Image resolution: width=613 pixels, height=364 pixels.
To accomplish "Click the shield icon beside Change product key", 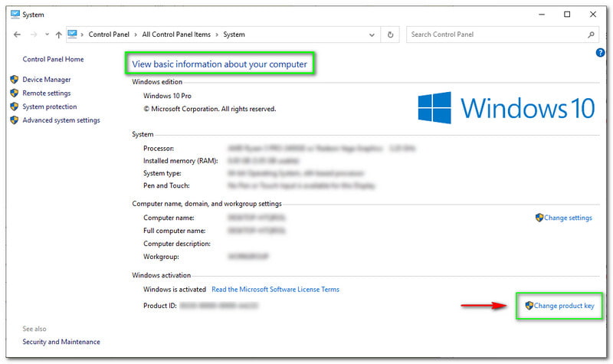I will click(x=529, y=305).
